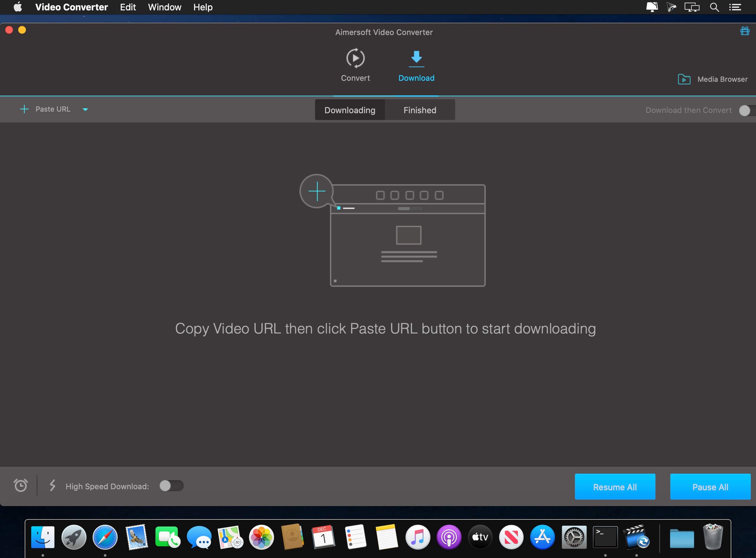The height and width of the screenshot is (558, 756).
Task: Launch Safari from the dock
Action: tap(105, 537)
